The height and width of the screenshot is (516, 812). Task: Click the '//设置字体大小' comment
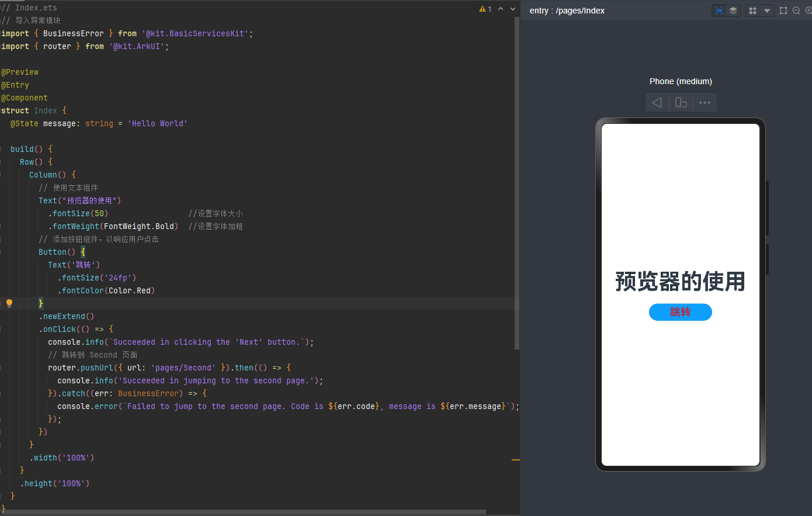tap(216, 213)
